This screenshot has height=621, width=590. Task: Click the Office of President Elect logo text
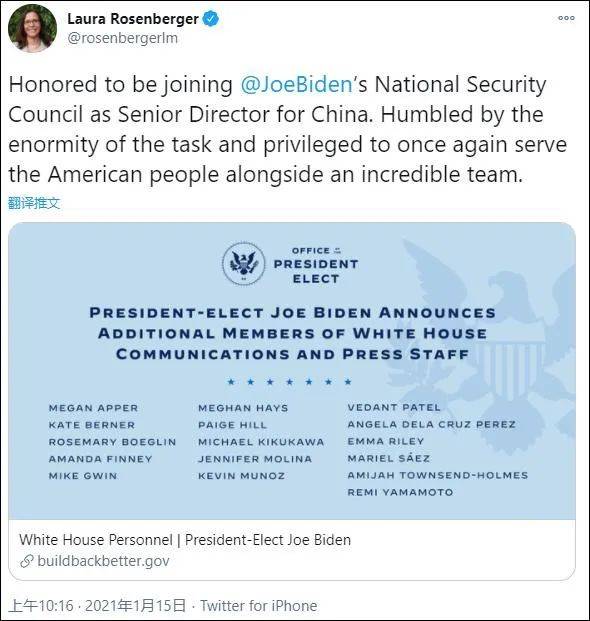coord(316,265)
